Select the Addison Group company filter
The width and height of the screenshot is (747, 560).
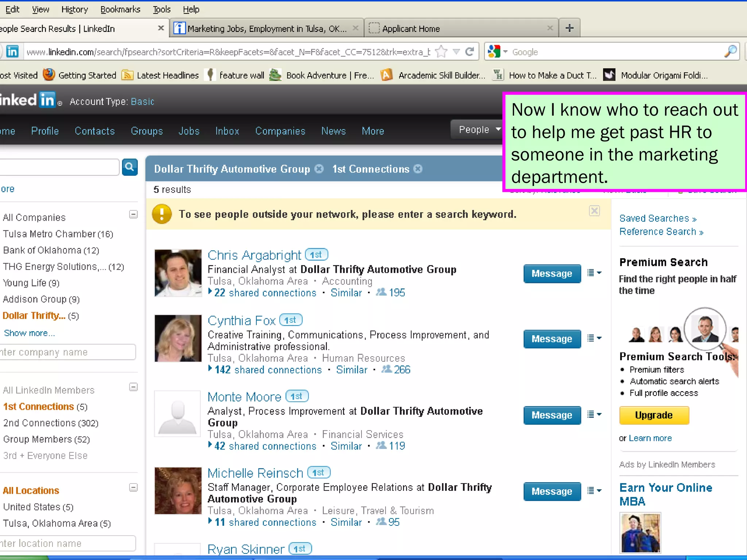tap(41, 299)
